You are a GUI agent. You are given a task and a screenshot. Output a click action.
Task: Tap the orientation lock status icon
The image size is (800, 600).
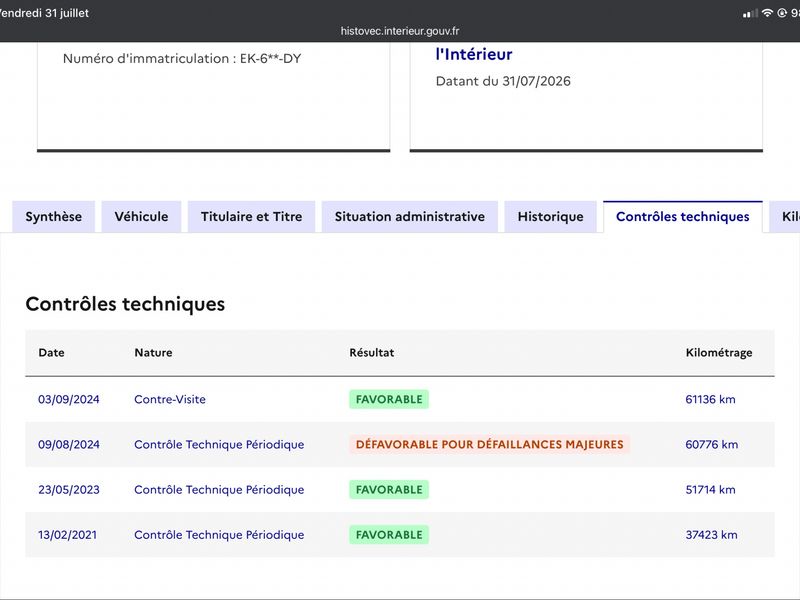[782, 13]
